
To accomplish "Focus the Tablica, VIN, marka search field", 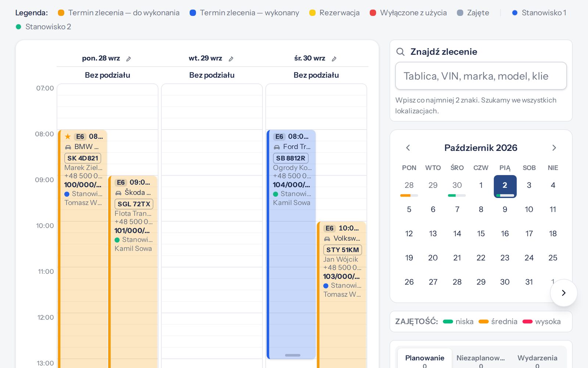I will tap(481, 76).
